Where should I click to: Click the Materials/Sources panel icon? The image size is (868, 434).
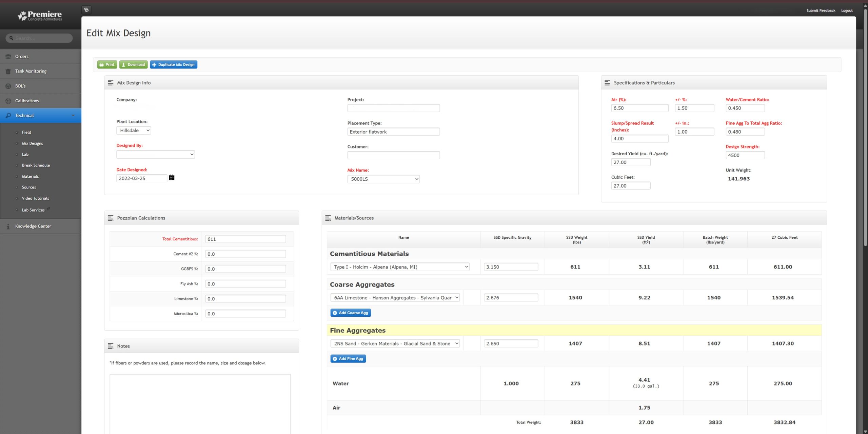[x=328, y=218]
